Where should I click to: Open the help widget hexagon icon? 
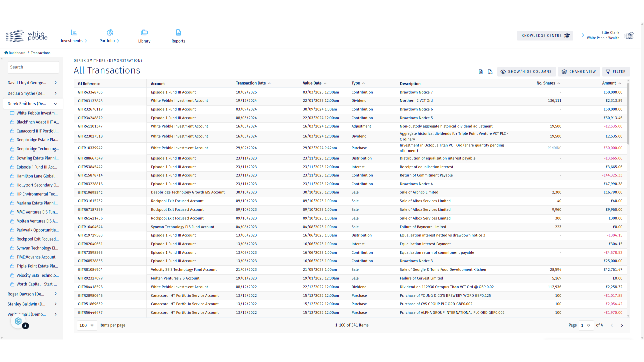(x=18, y=321)
